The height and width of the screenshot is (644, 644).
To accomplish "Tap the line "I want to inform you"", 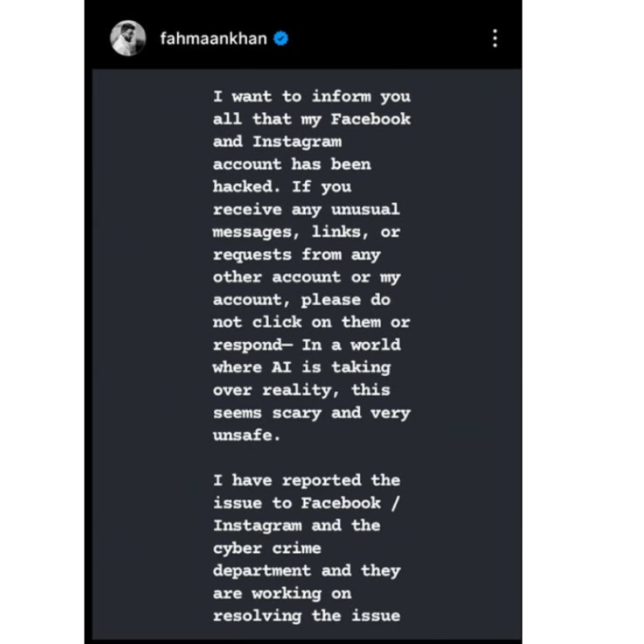I will (x=312, y=97).
